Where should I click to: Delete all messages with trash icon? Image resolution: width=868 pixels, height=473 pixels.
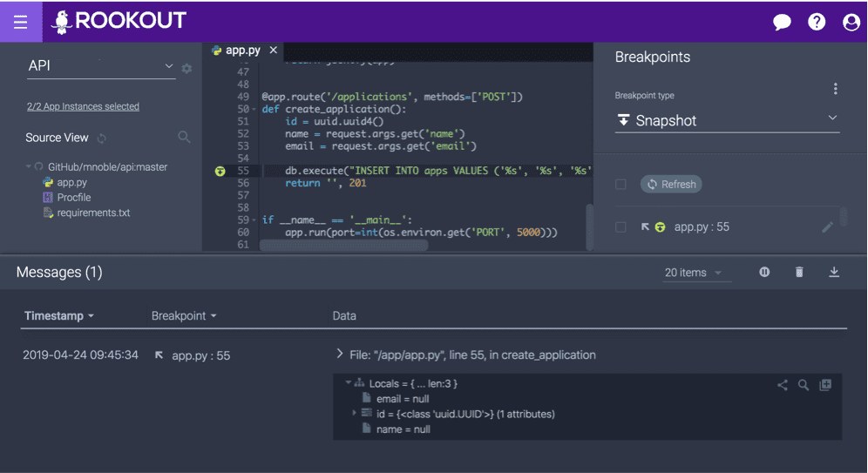(x=799, y=273)
